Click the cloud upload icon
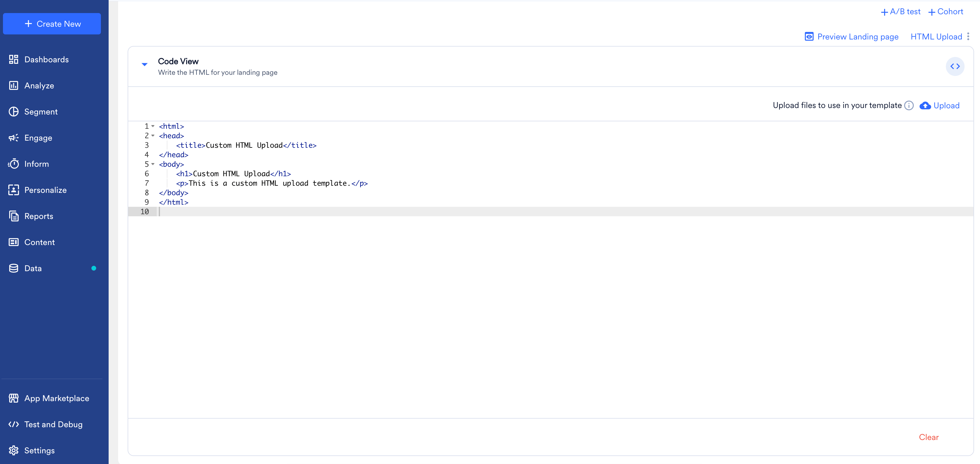This screenshot has width=980, height=464. coord(925,105)
